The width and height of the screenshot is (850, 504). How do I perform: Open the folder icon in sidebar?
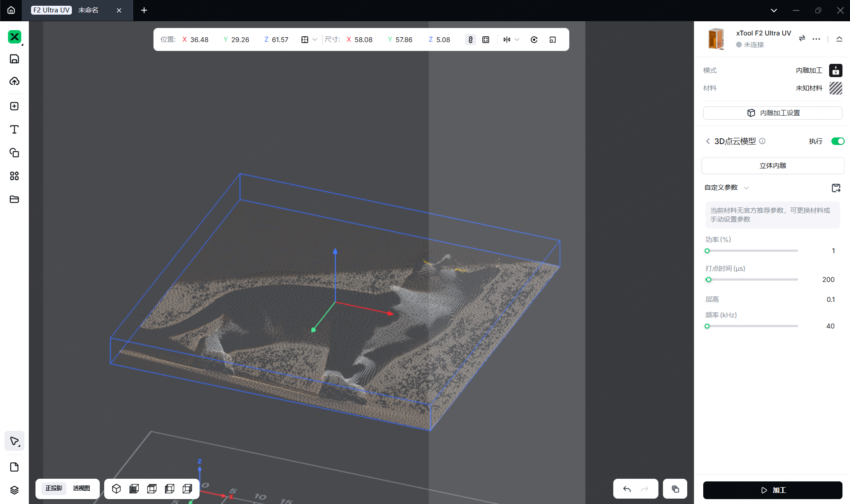14,199
